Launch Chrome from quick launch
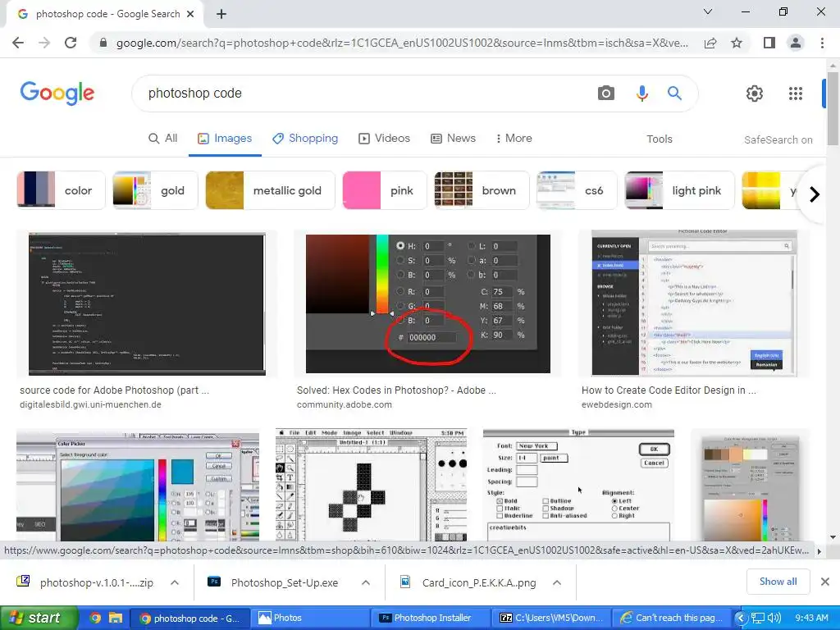Screen dimensions: 840x630 pos(95,619)
